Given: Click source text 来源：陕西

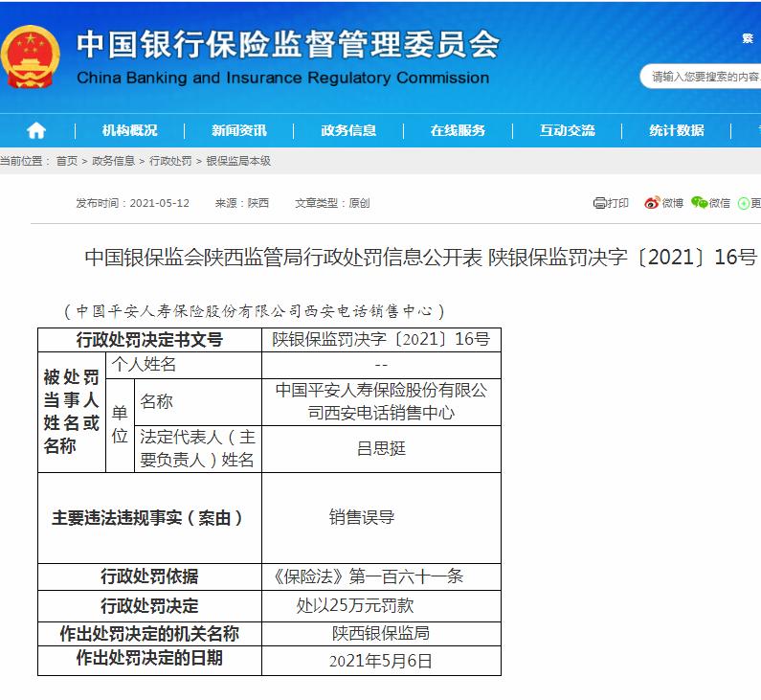Looking at the screenshot, I should [x=241, y=203].
